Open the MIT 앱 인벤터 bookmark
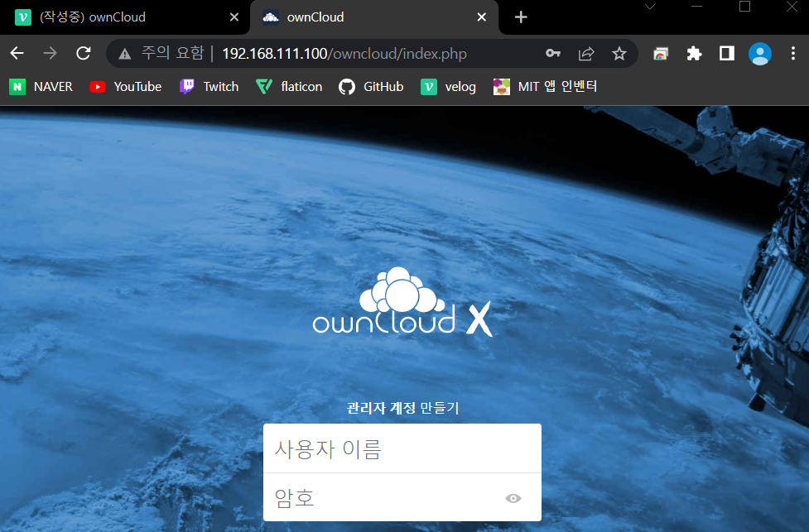809x532 pixels. [546, 87]
